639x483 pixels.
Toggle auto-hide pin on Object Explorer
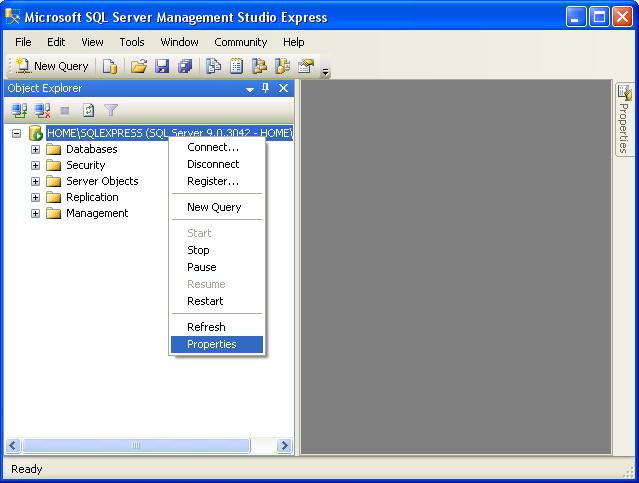point(266,88)
